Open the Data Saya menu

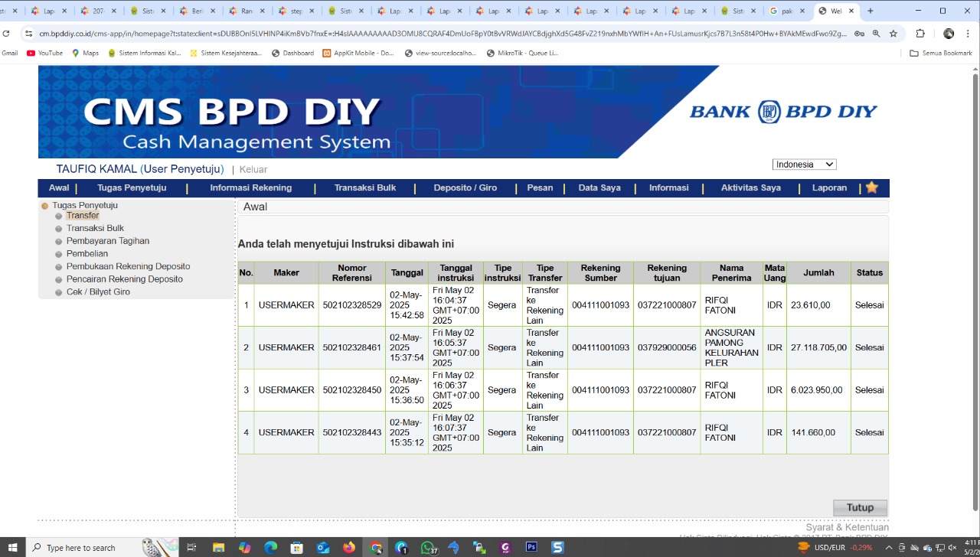(x=599, y=187)
